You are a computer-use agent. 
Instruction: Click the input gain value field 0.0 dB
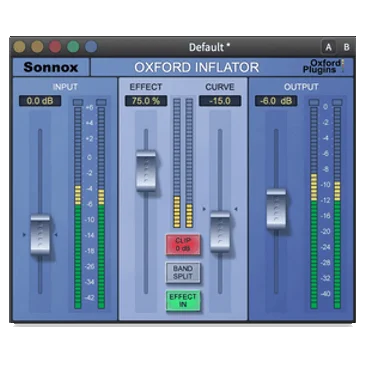[x=40, y=101]
